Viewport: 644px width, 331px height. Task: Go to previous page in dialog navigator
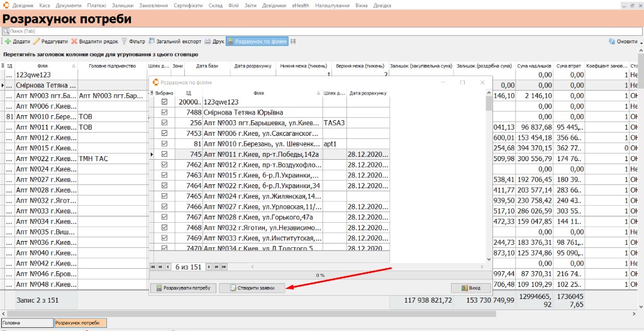(160, 267)
